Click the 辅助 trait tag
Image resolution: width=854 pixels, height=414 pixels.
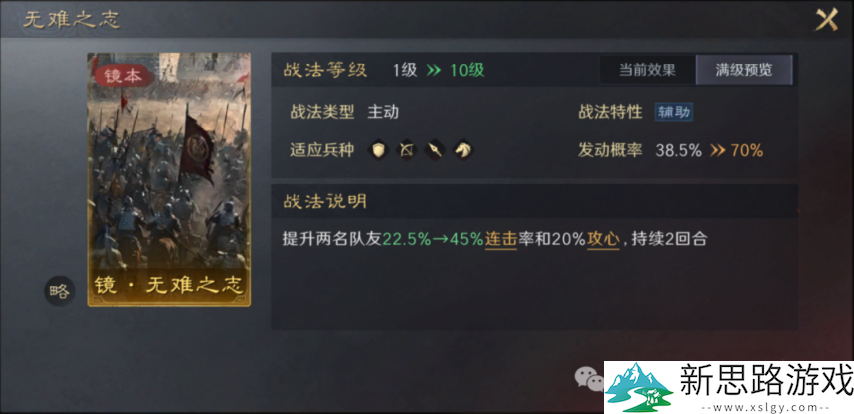674,113
